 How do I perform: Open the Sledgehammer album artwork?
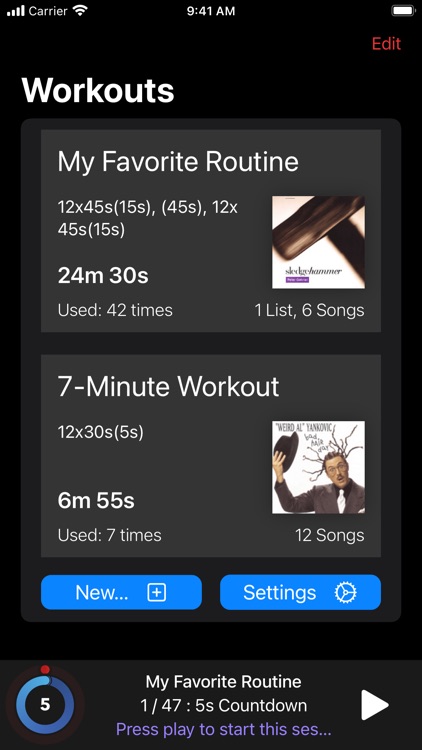318,242
